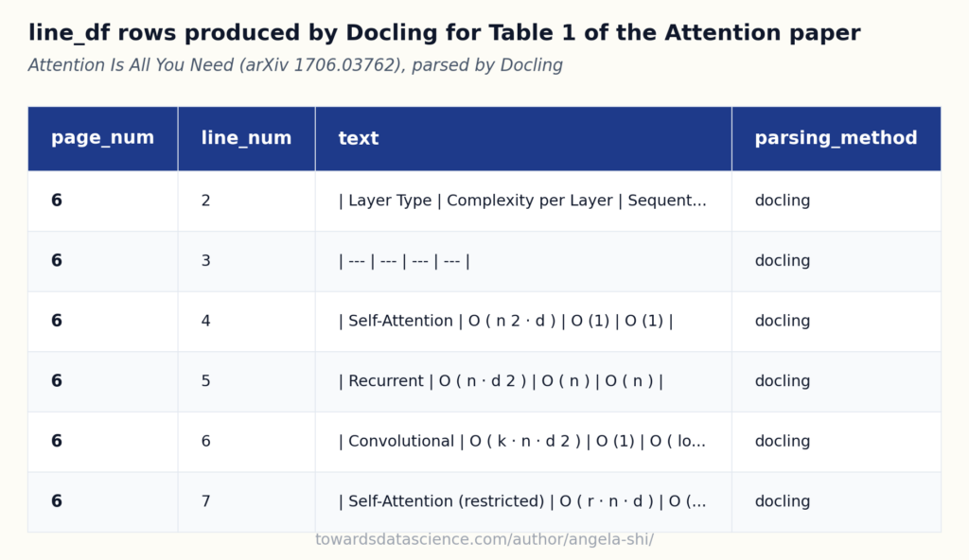Click docling in the line 2 row
Viewport: 969px width, 560px height.
(x=783, y=201)
